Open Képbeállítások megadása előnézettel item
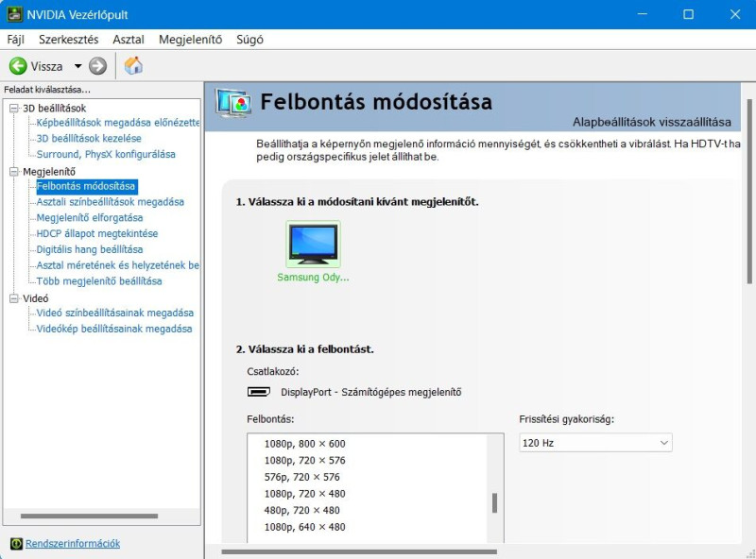This screenshot has height=559, width=756. 118,123
